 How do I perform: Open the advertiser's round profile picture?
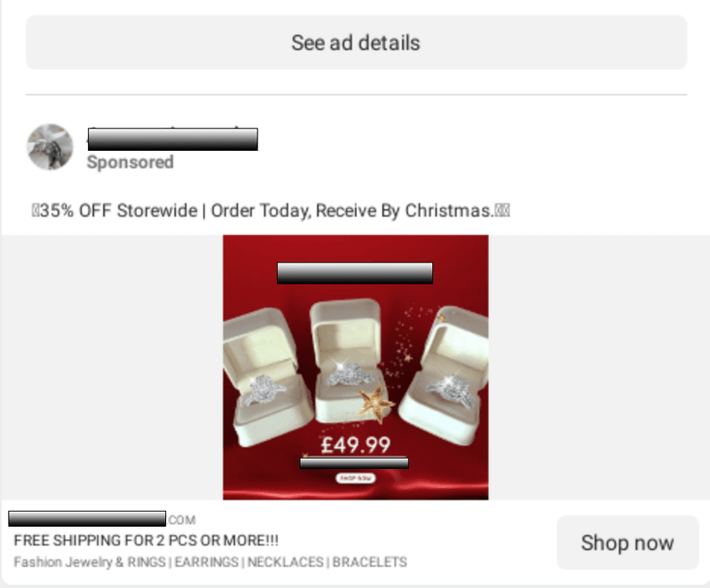(x=51, y=147)
